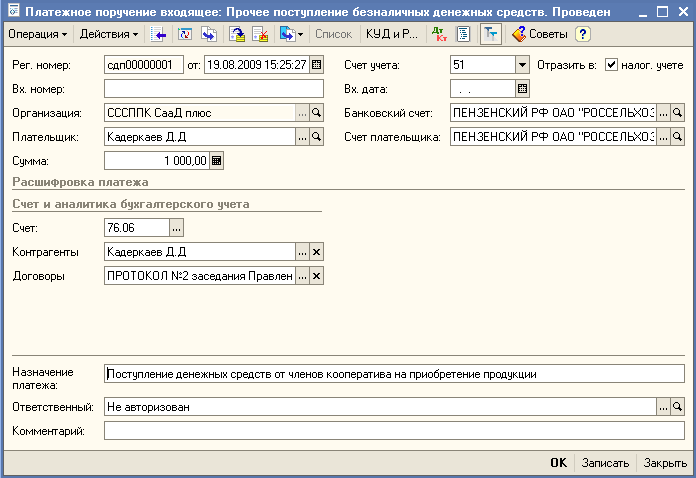Expand the Счет учета dropdown
Screen dimensions: 696x478
[521, 65]
